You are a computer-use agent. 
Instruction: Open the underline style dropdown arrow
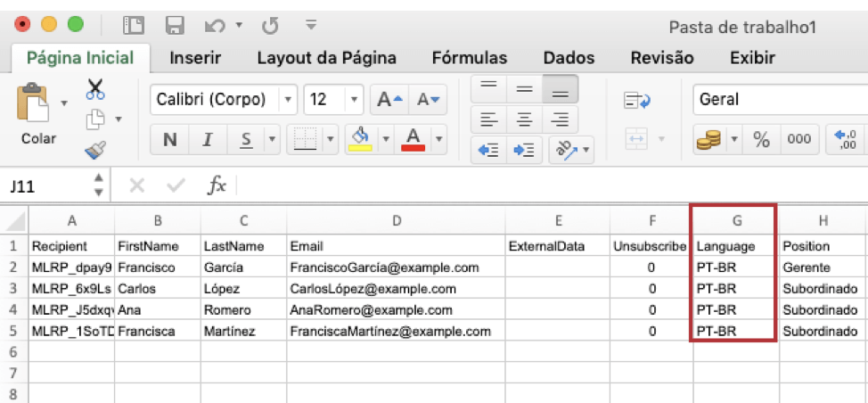[x=273, y=139]
